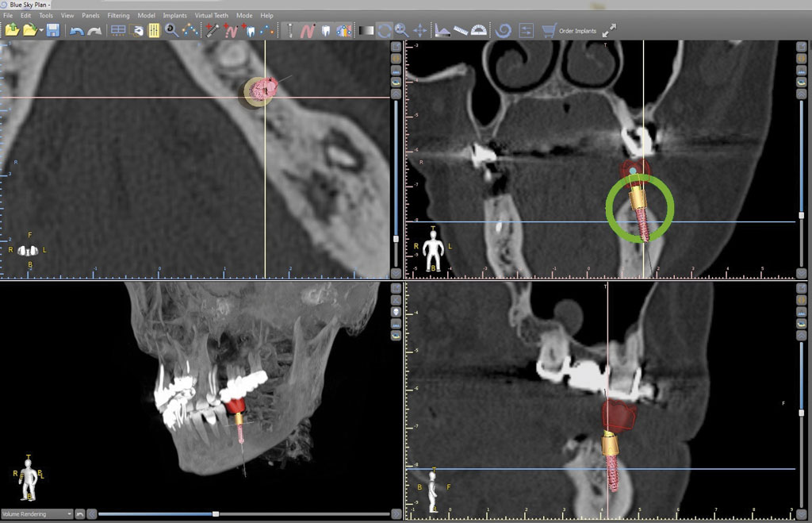This screenshot has width=812, height=523.
Task: Click the Save project disk icon
Action: (x=52, y=31)
